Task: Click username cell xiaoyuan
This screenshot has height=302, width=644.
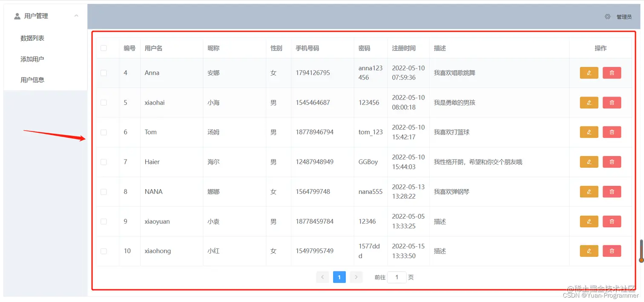Action: pyautogui.click(x=157, y=222)
